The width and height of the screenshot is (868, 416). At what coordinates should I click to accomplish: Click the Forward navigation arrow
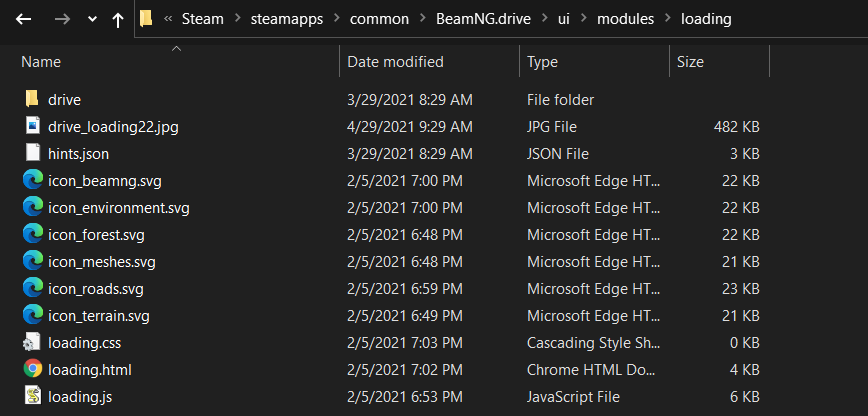coord(62,19)
